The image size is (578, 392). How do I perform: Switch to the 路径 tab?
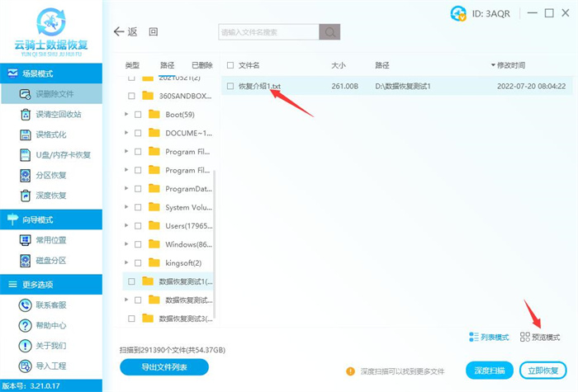point(167,65)
